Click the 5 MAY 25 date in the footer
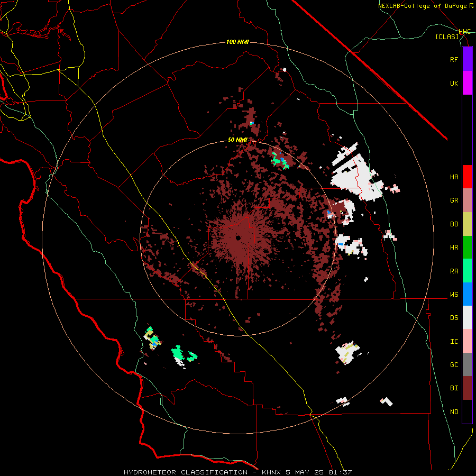The height and width of the screenshot is (476, 476). 305,472
